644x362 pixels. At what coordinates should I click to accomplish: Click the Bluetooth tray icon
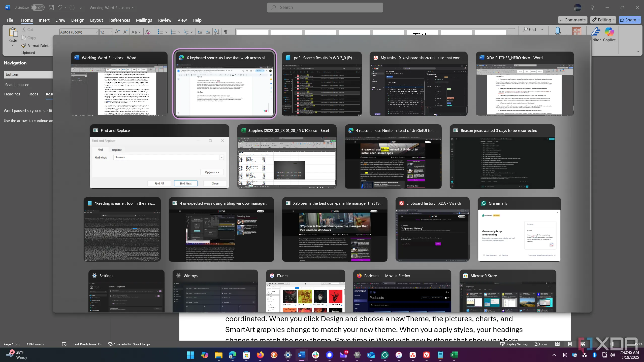click(595, 355)
